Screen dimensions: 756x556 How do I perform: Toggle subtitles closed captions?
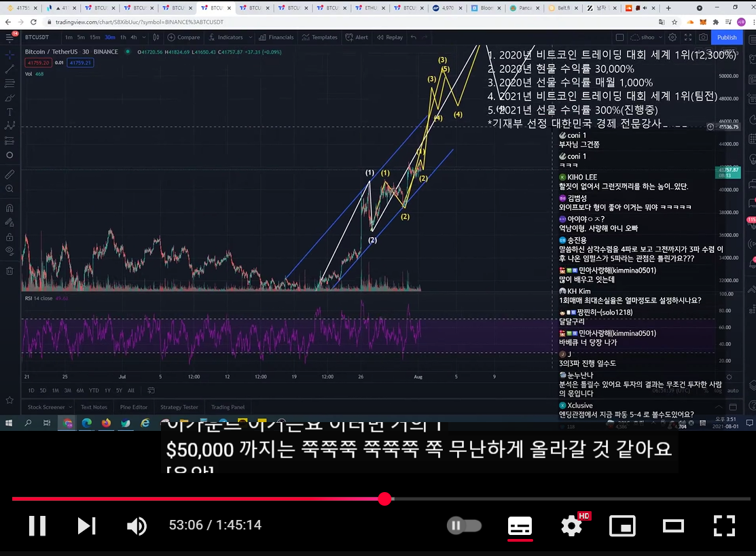coord(520,525)
